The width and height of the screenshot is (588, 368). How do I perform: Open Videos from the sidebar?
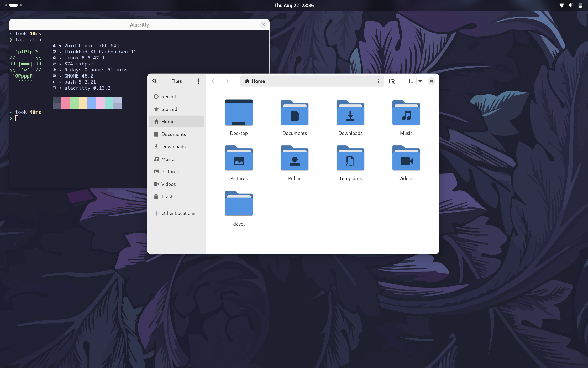point(177,184)
